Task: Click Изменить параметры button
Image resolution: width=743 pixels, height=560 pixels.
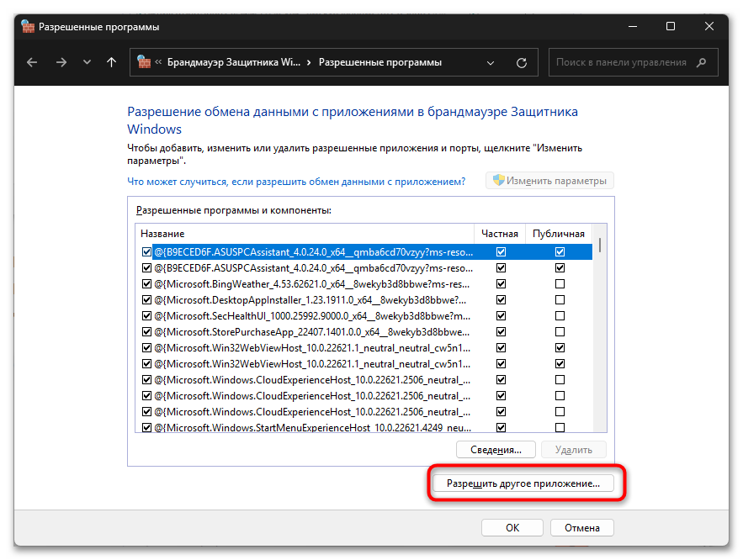Action: tap(549, 180)
